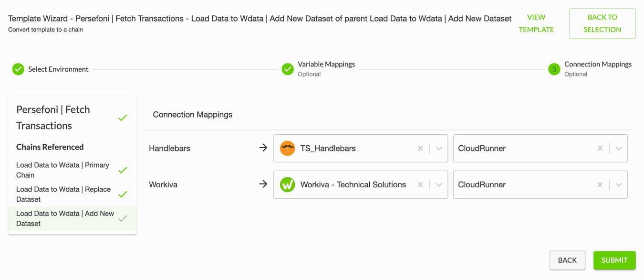644x280 pixels.
Task: Select Load Data to Wdata | Replace Dataset
Action: pos(73,194)
